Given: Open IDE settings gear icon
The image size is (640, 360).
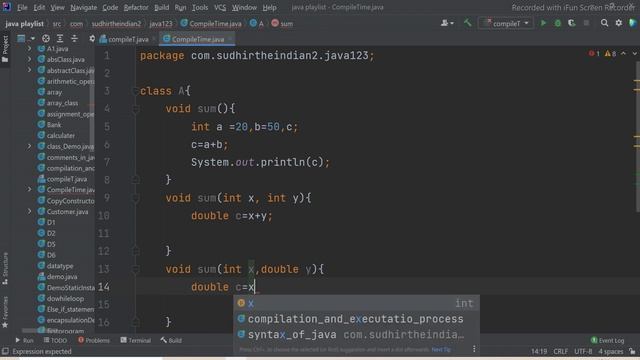Looking at the screenshot, I should (x=619, y=23).
